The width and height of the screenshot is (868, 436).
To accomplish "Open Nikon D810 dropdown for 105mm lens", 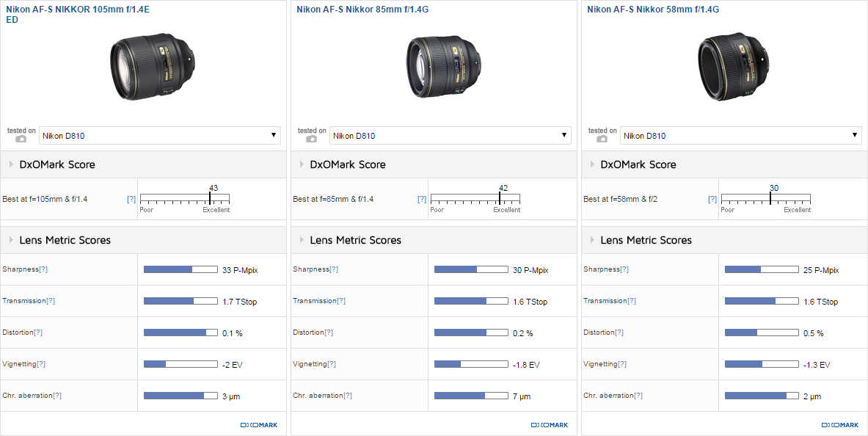I will [160, 136].
